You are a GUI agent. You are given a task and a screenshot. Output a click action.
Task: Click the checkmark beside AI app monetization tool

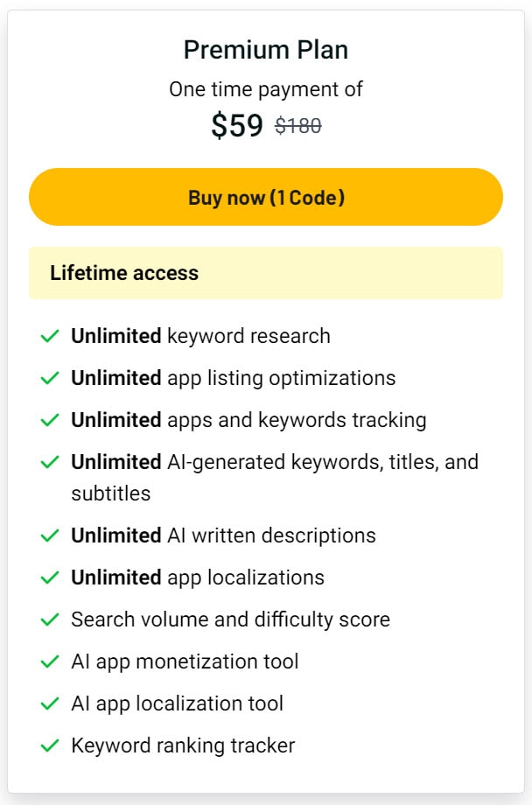click(x=50, y=661)
